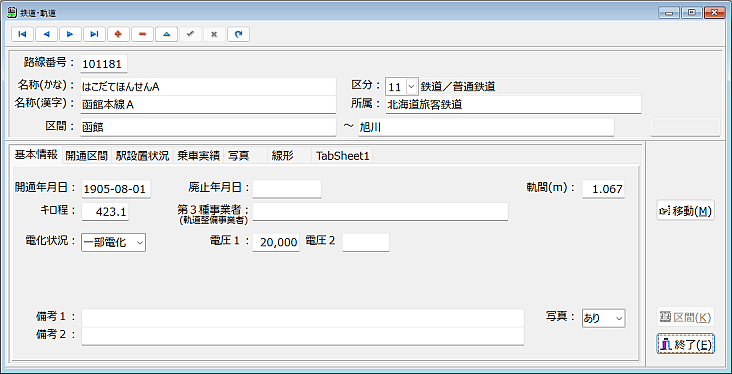This screenshot has height=374, width=732.
Task: Click the 備考2 input field
Action: [303, 336]
